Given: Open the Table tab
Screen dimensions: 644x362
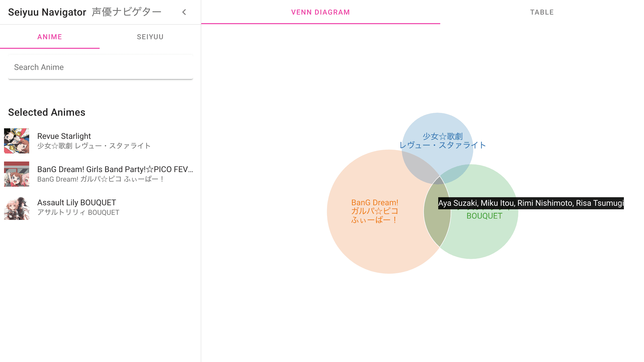Looking at the screenshot, I should 542,12.
